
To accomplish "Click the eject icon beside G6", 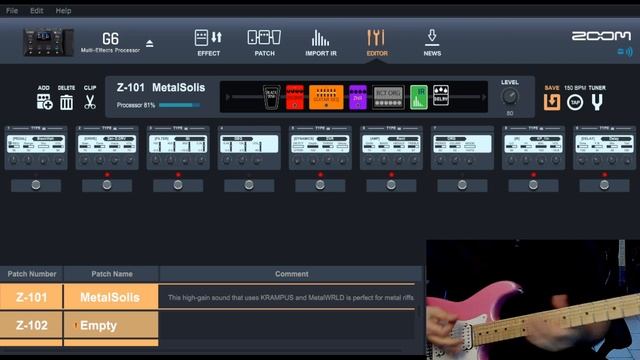I will point(150,43).
